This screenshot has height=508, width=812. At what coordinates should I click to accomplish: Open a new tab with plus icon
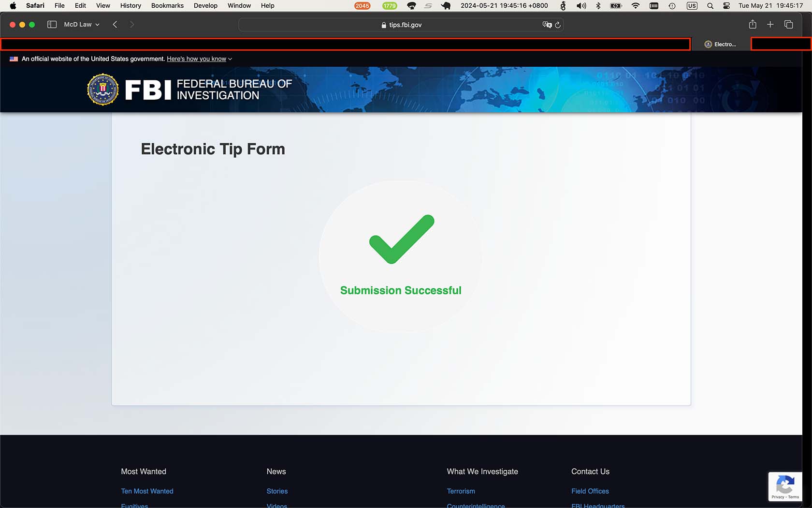pos(770,25)
